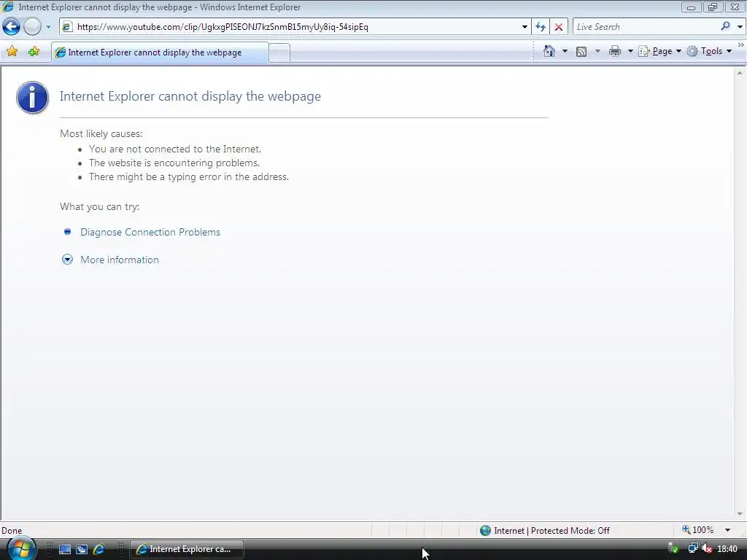The image size is (747, 560).
Task: Click the Internet zone globe icon
Action: point(485,531)
